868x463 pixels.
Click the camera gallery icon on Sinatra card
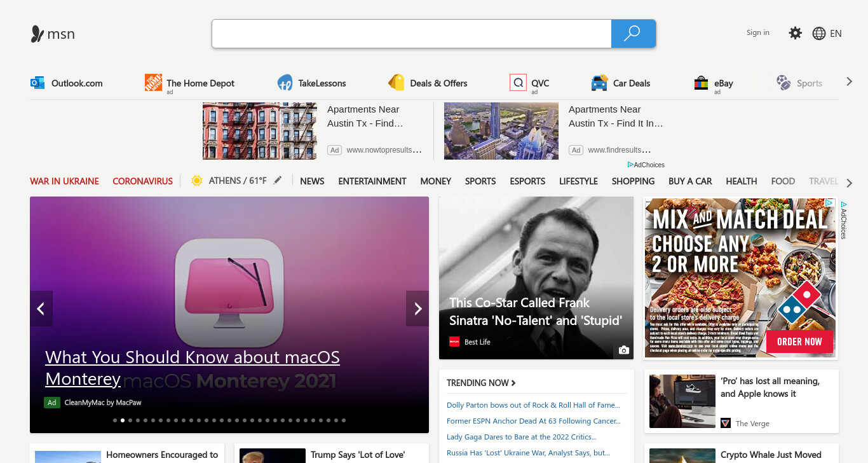624,350
